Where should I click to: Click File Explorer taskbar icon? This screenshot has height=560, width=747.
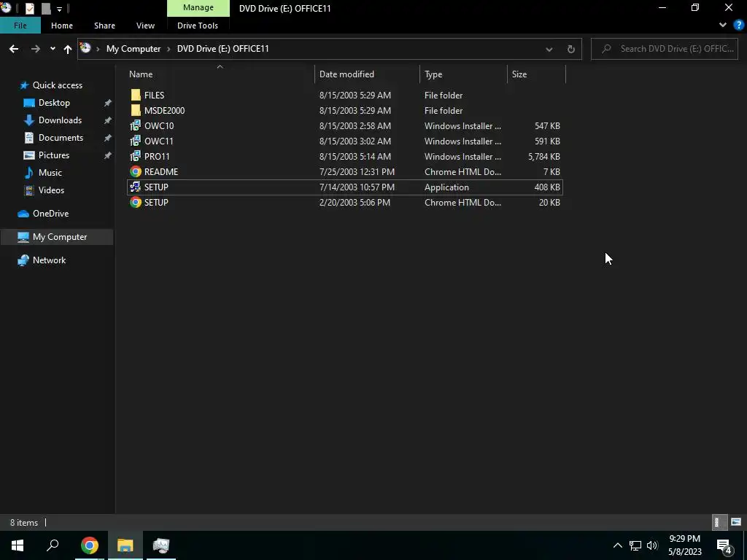pos(125,545)
